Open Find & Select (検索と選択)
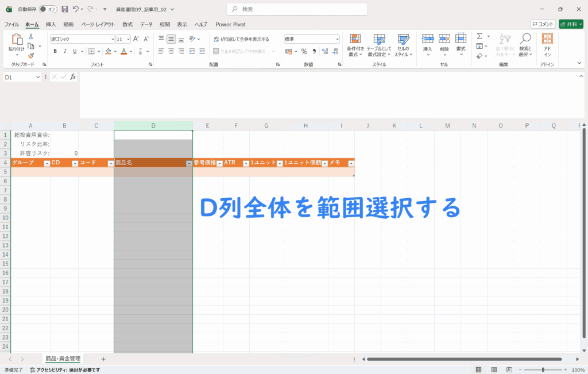The image size is (588, 374). point(525,44)
